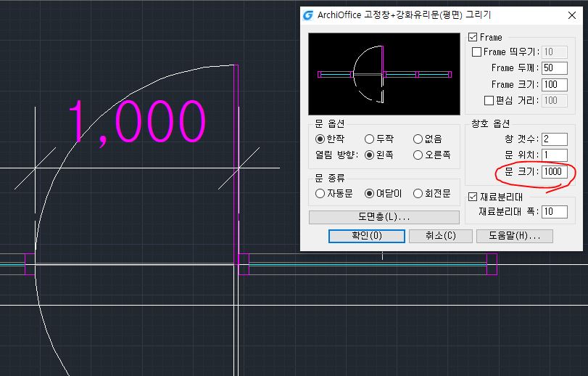
Task: Open help with 도움말(H)... button
Action: (514, 236)
